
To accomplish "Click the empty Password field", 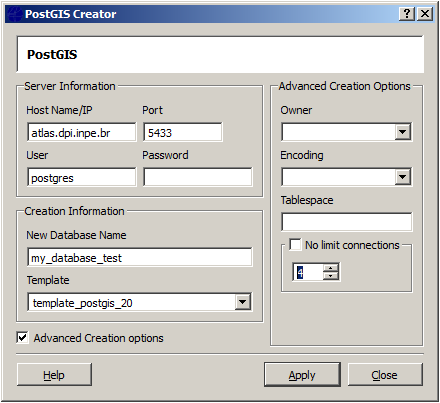I will 198,177.
